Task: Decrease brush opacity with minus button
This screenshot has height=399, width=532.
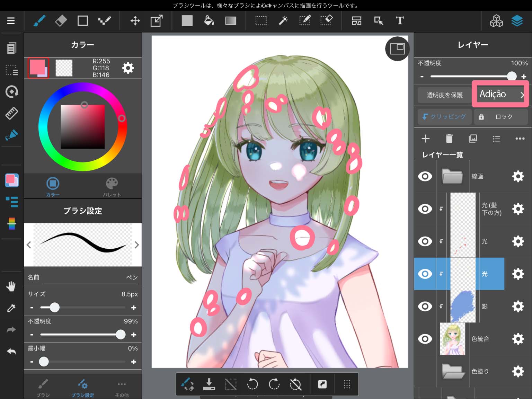Action: pos(32,335)
